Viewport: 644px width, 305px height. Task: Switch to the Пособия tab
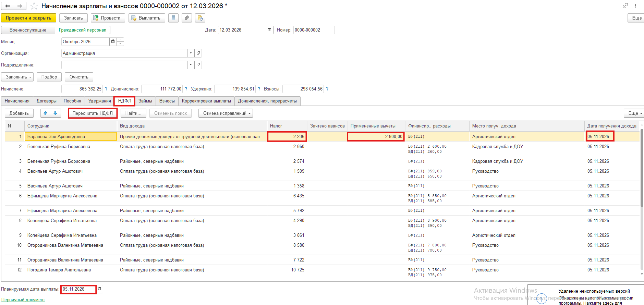(x=72, y=101)
